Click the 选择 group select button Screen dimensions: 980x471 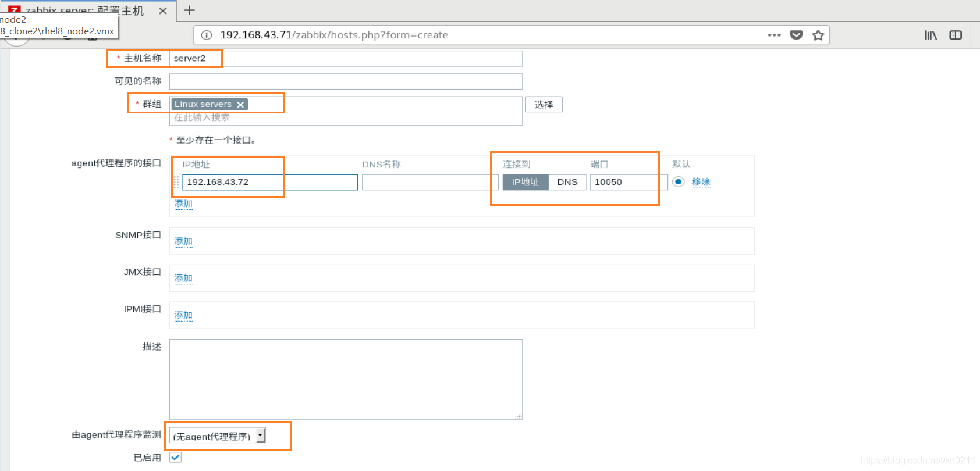click(x=544, y=105)
